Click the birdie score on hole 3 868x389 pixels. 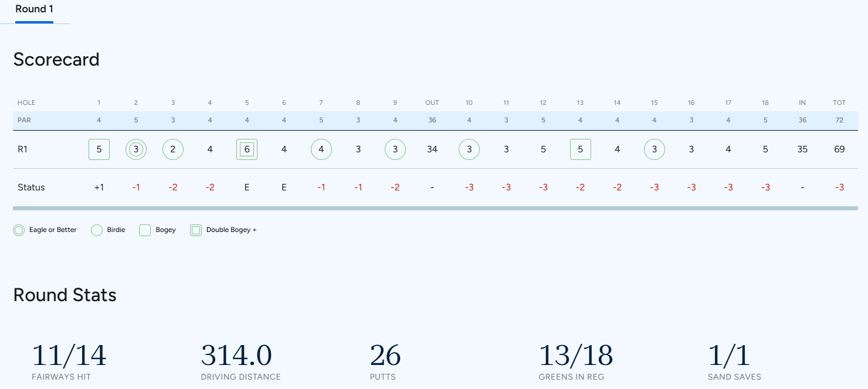(173, 149)
